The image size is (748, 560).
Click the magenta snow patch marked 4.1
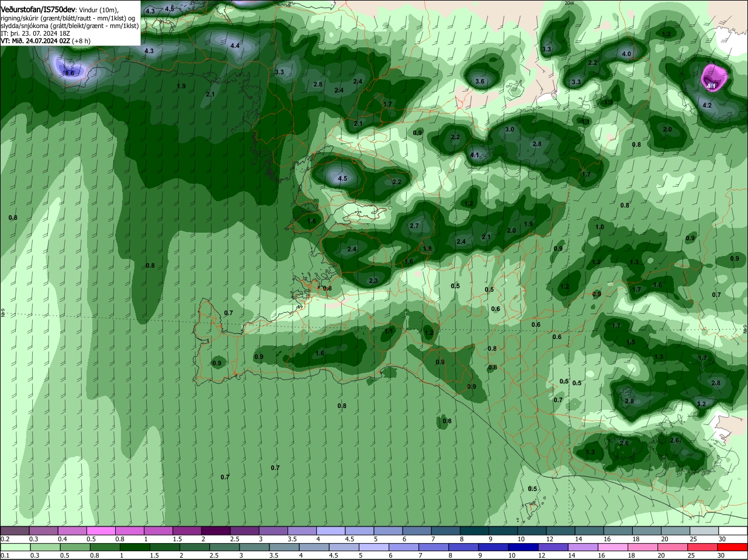[715, 78]
